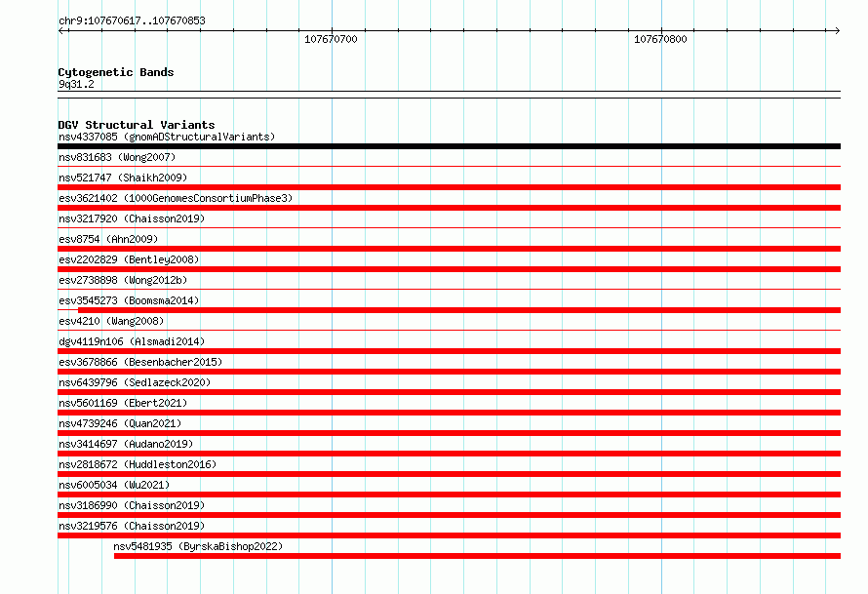868x594 pixels.
Task: Click the right arrow end of the ruler
Action: point(837,30)
